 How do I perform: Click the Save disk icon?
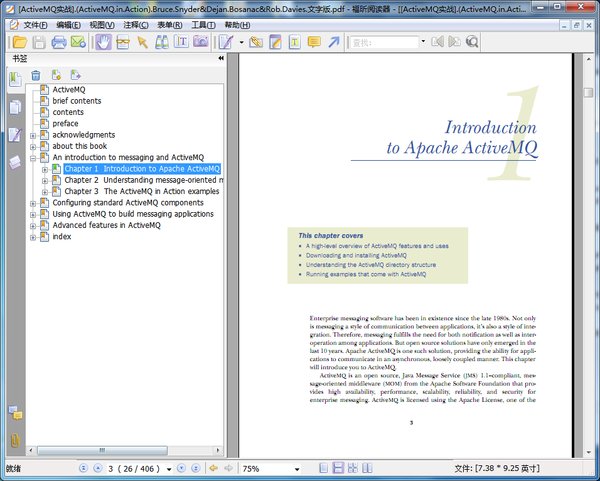tap(38, 42)
